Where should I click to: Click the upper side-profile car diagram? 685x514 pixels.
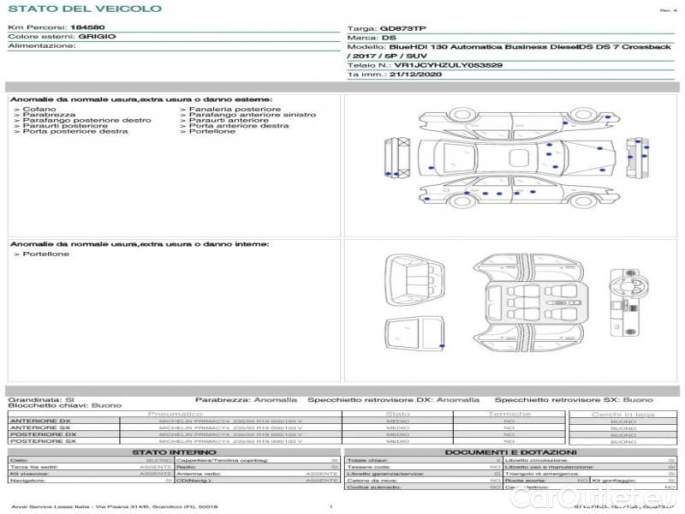pos(519,123)
